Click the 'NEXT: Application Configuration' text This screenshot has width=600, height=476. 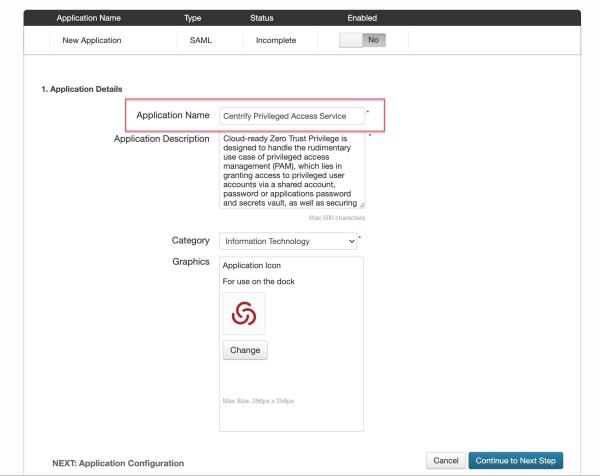(118, 463)
